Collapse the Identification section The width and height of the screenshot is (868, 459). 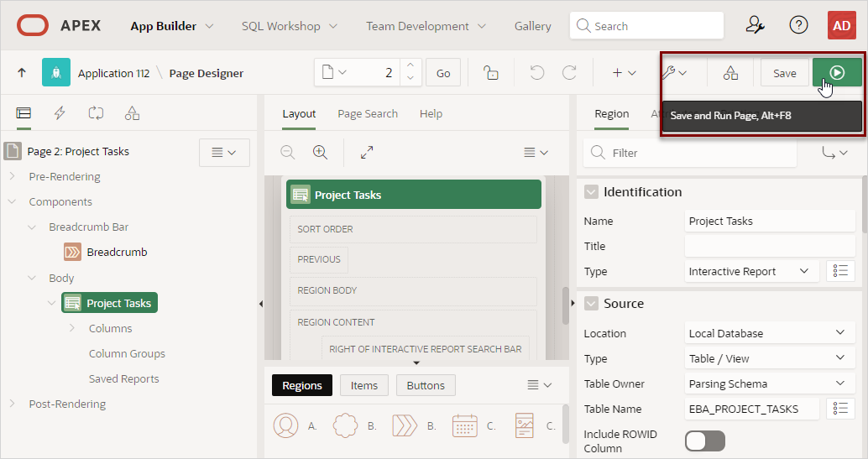(x=591, y=192)
